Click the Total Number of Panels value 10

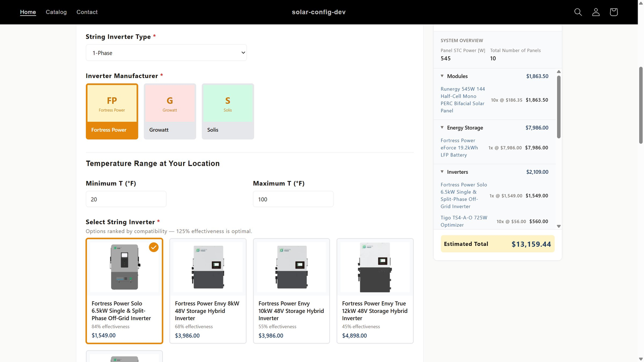pos(493,58)
